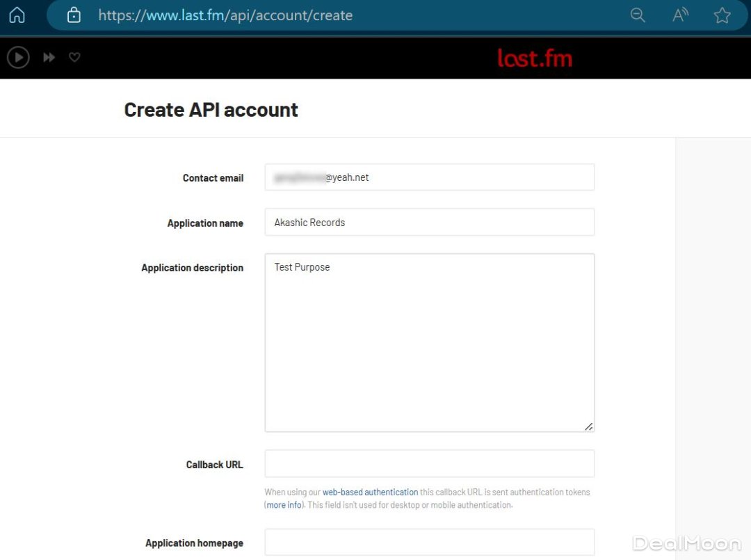Grab the description box resize handle
This screenshot has width=751, height=560.
588,426
